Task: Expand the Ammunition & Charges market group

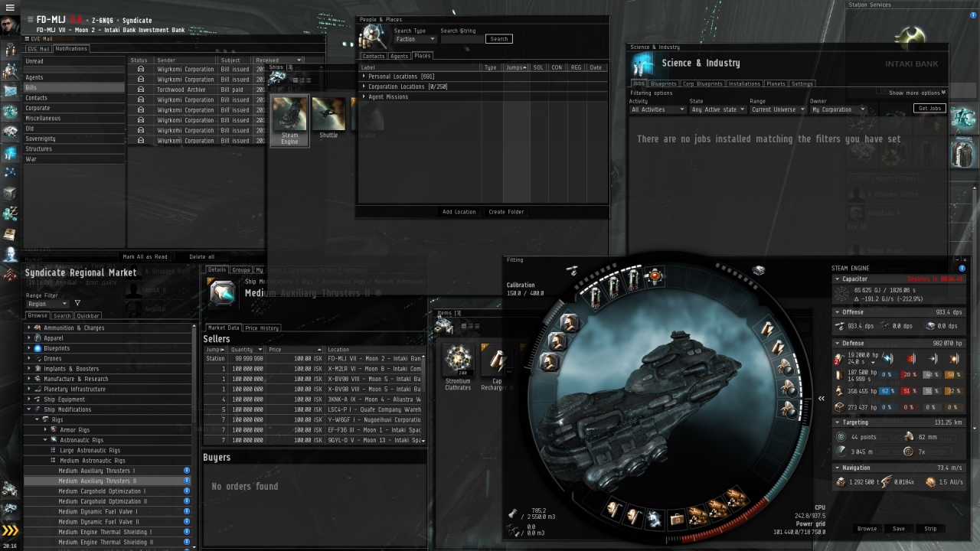Action: pos(30,328)
